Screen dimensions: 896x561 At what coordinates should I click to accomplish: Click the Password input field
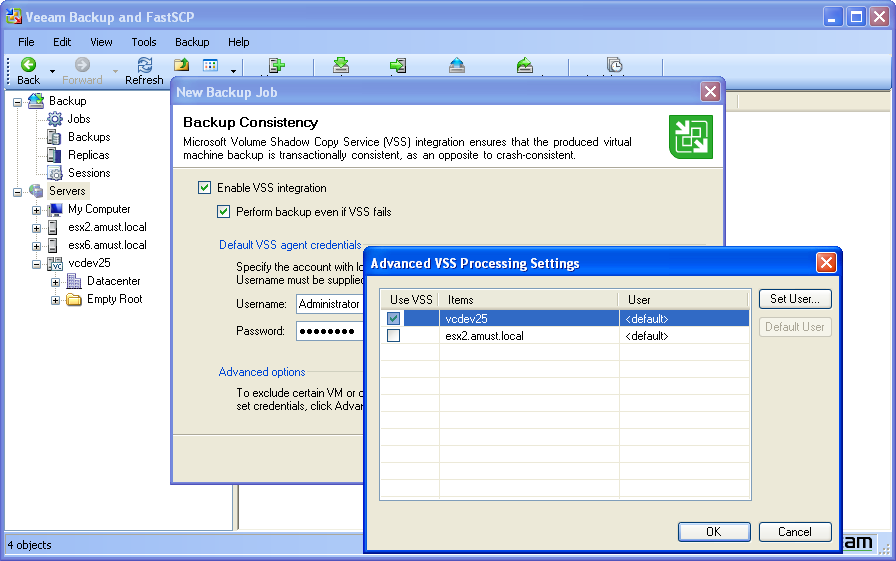[x=330, y=331]
